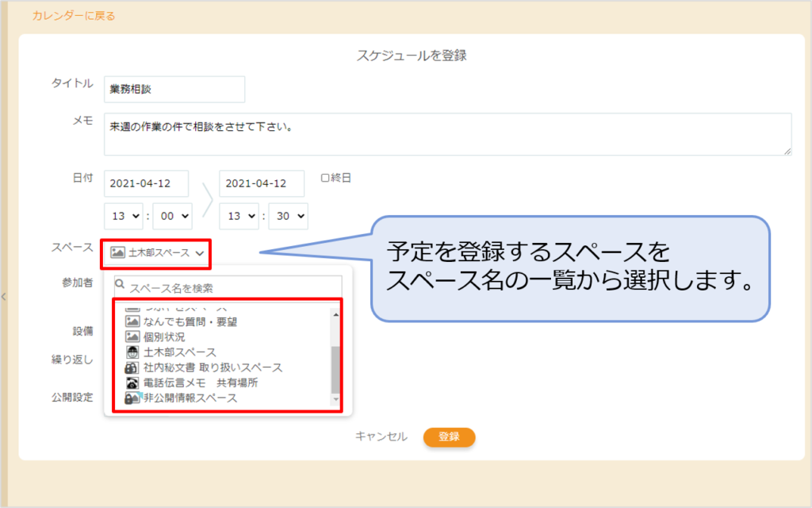
Task: Open the 土木部スペース space selector dropdown
Action: click(156, 253)
